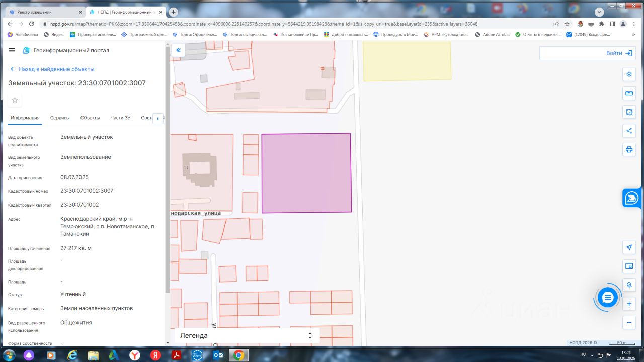Switch to Chrome in the taskbar
The width and height of the screenshot is (644, 362).
[x=238, y=355]
